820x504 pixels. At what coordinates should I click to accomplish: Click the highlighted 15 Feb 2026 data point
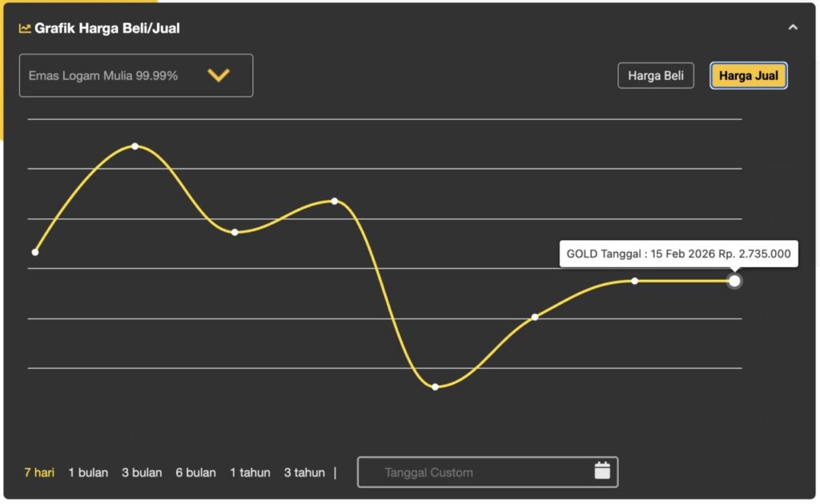click(x=734, y=281)
